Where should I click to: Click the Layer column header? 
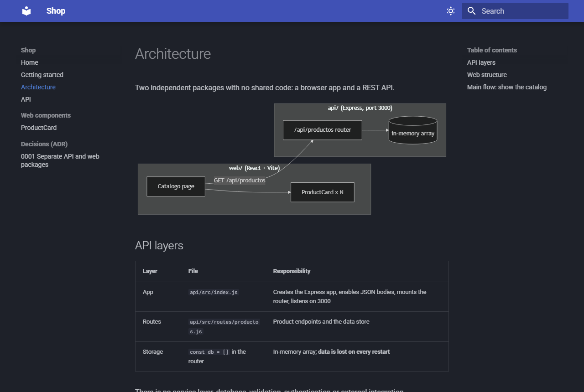tap(150, 271)
